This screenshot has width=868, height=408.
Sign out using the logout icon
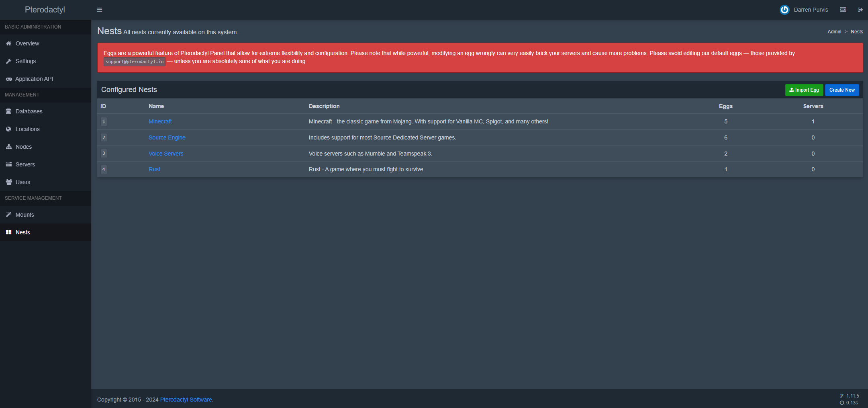pyautogui.click(x=860, y=9)
